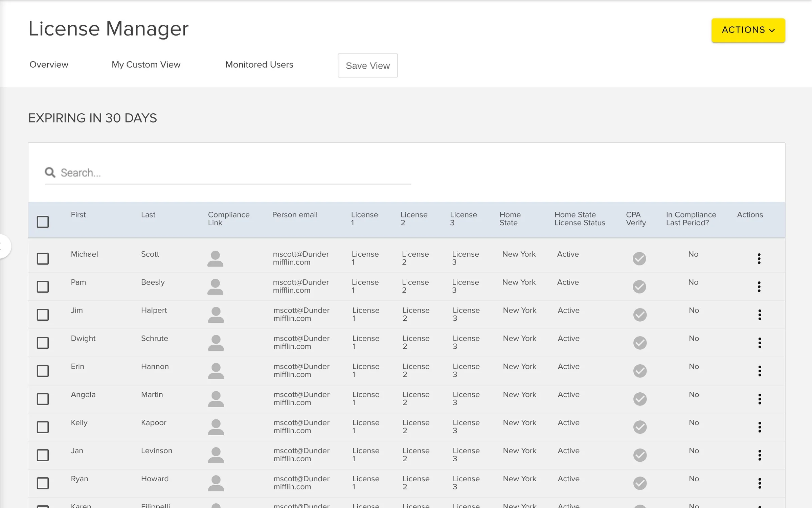This screenshot has width=812, height=508.
Task: Open Erin Hannon's compliance link icon
Action: (x=216, y=371)
